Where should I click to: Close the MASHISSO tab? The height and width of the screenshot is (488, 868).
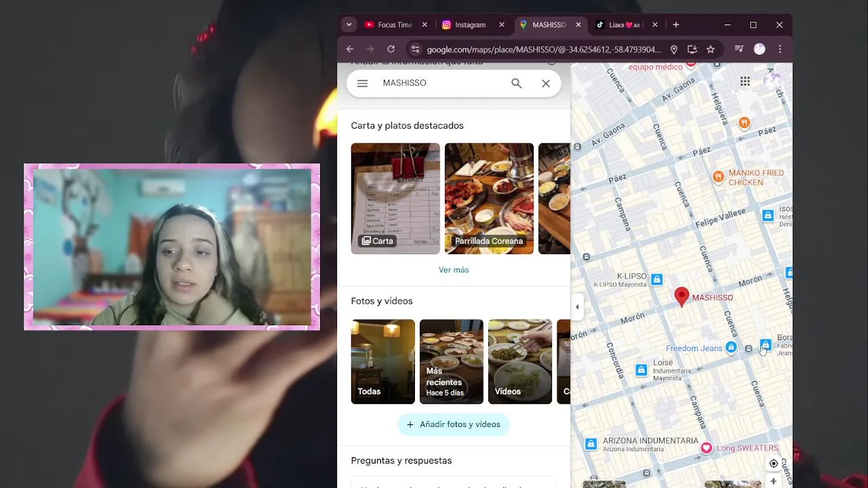(578, 25)
